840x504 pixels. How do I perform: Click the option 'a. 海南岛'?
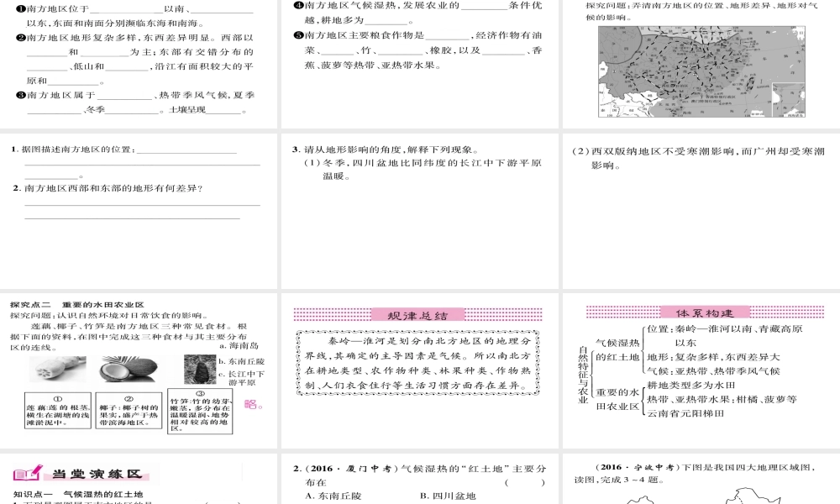239,346
